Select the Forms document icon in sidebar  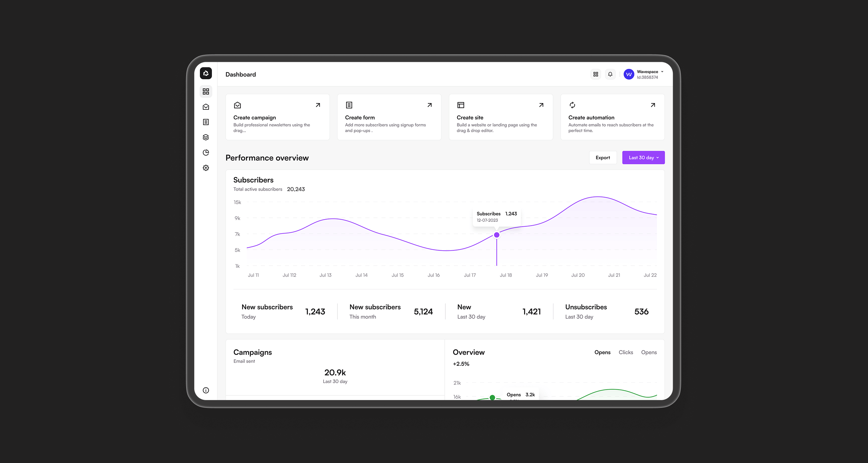[x=206, y=122]
